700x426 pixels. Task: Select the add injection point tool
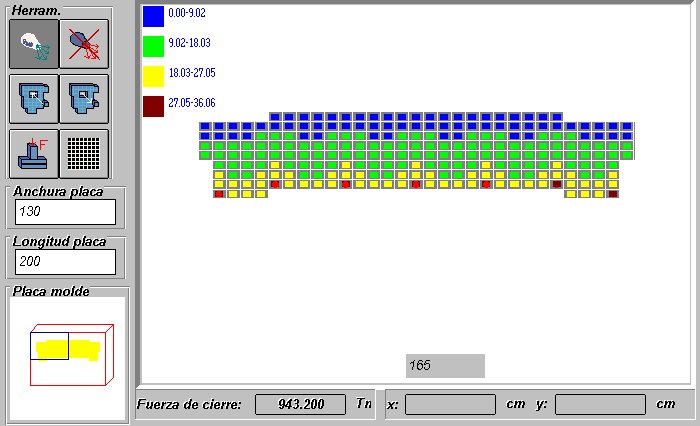[x=34, y=44]
